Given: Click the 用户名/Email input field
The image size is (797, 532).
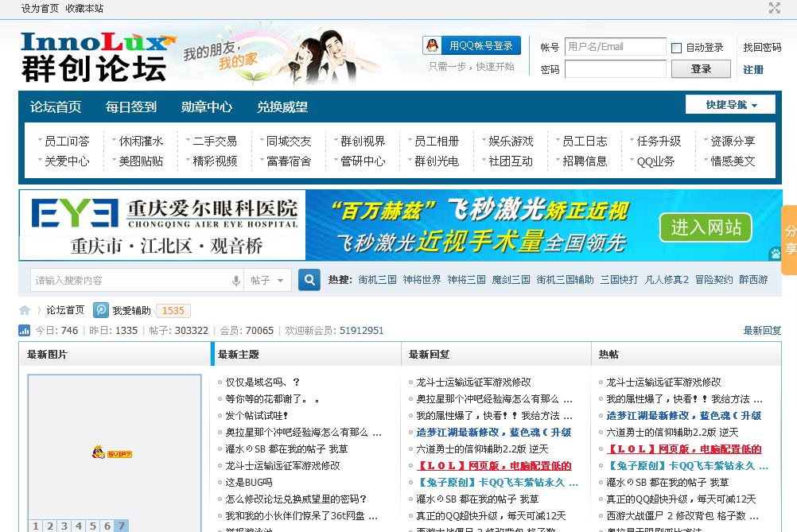Looking at the screenshot, I should click(x=615, y=47).
